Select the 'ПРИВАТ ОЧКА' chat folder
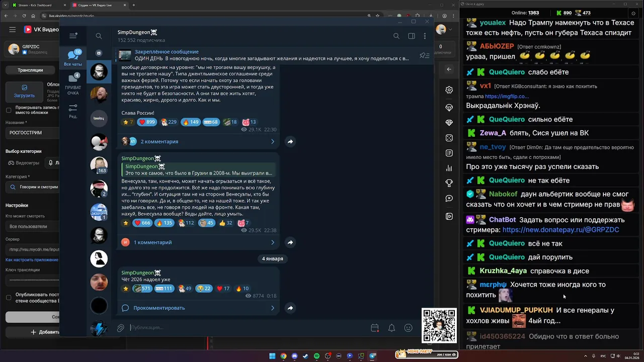644x362 pixels. pyautogui.click(x=73, y=84)
